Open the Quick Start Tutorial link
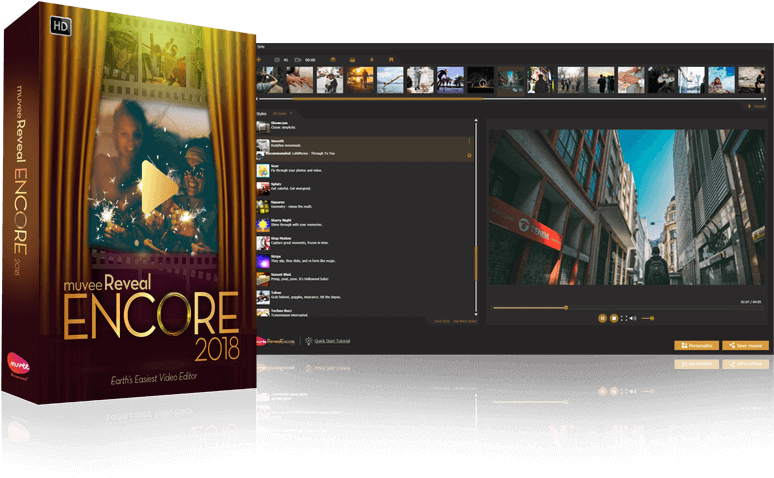This screenshot has width=774, height=478. 332,341
